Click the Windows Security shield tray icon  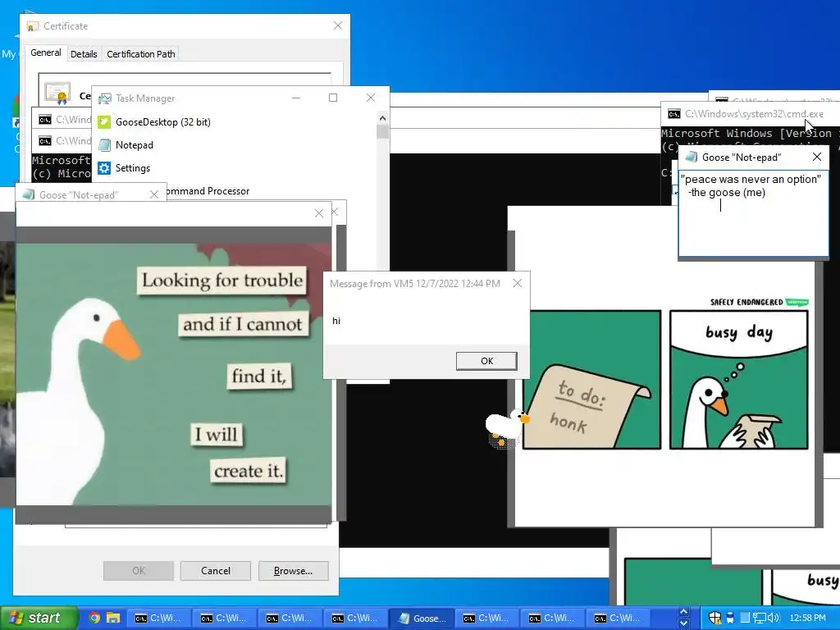coord(714,618)
